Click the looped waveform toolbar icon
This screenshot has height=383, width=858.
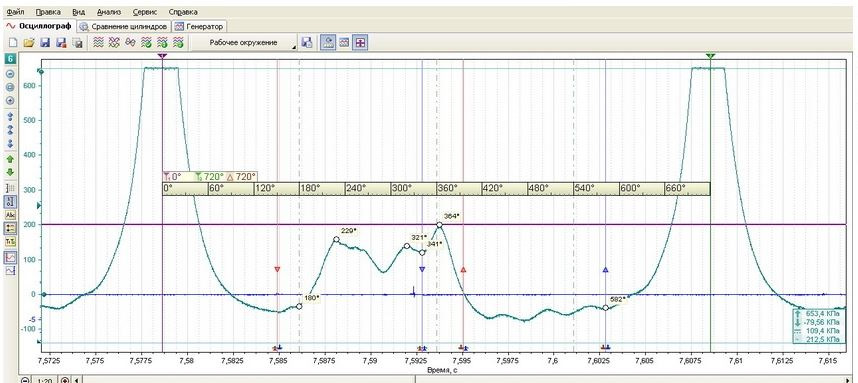(130, 43)
